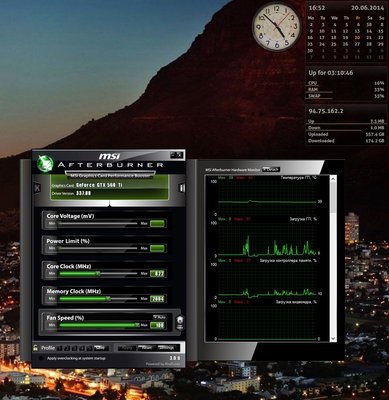Click the hardware monitor scrollbar up arrow
This screenshot has width=389, height=400.
(333, 179)
